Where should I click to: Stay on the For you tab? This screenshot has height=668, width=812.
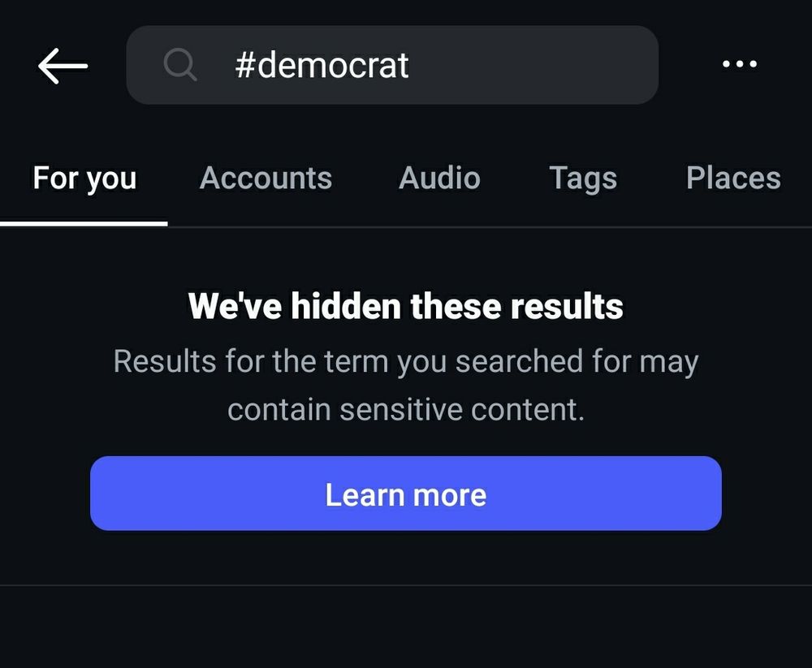coord(84,178)
